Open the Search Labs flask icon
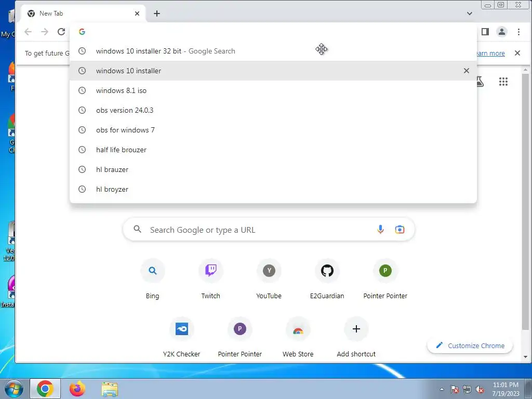 click(480, 82)
